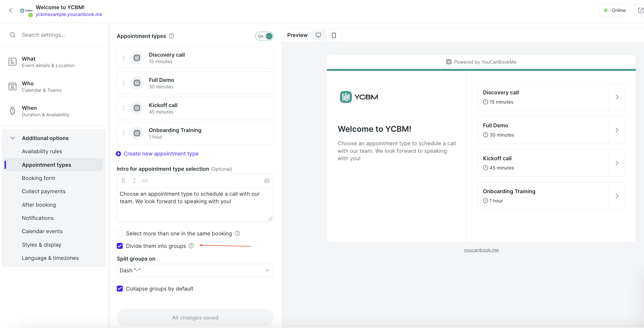The height and width of the screenshot is (328, 644).
Task: Click the Kickoff call type logo icon
Action: point(137,108)
